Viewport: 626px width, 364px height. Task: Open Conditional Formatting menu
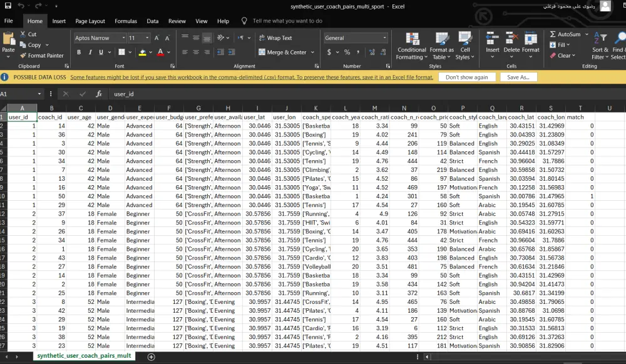click(x=412, y=46)
